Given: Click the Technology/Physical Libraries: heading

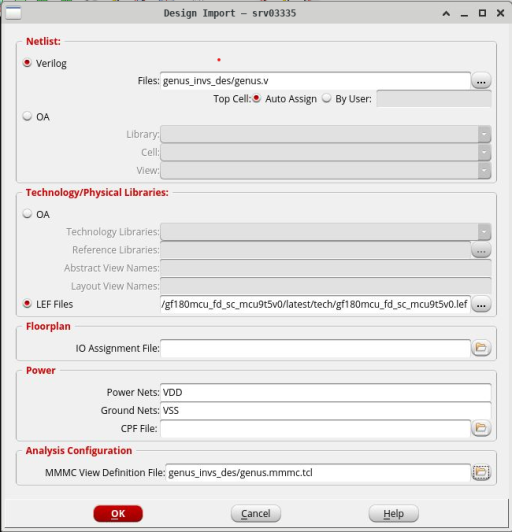Looking at the screenshot, I should tap(97, 193).
